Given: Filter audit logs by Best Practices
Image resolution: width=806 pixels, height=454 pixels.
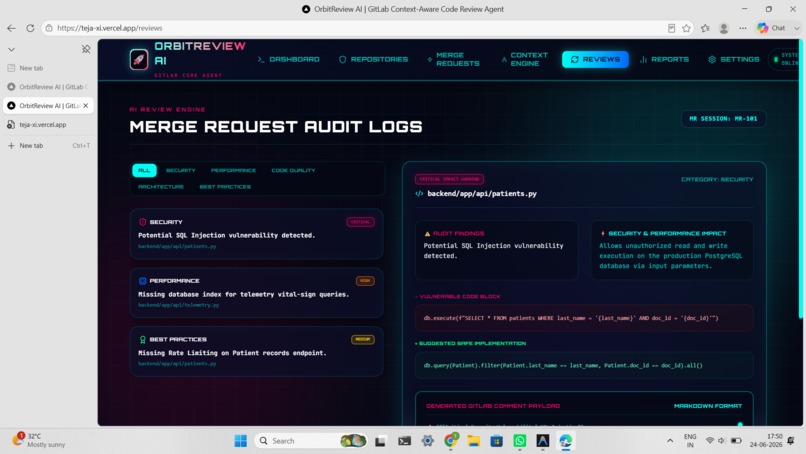Looking at the screenshot, I should [225, 187].
